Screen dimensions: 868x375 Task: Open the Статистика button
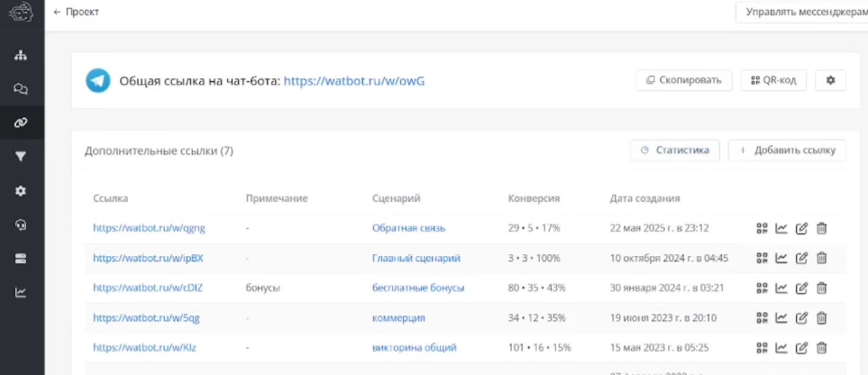674,151
